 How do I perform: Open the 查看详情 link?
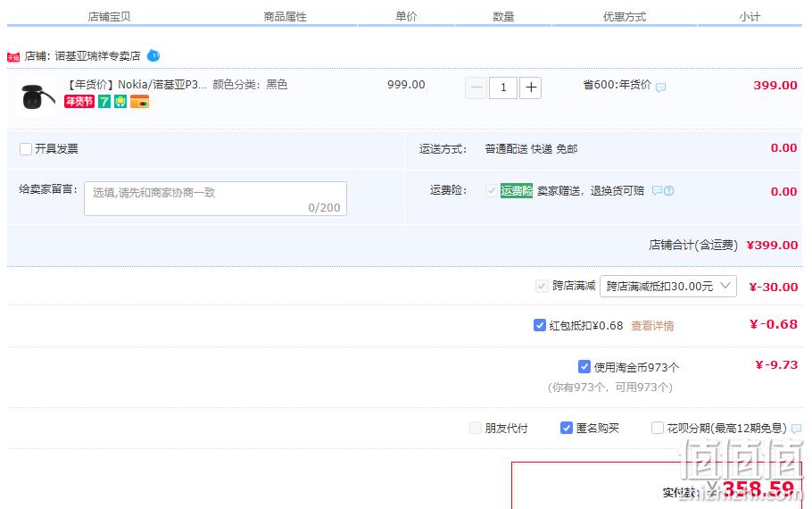652,326
